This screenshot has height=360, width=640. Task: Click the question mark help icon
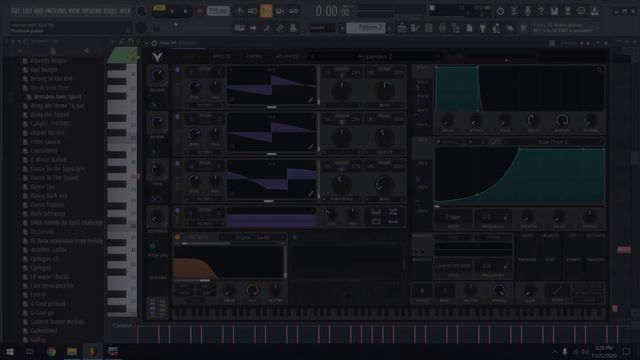541,11
